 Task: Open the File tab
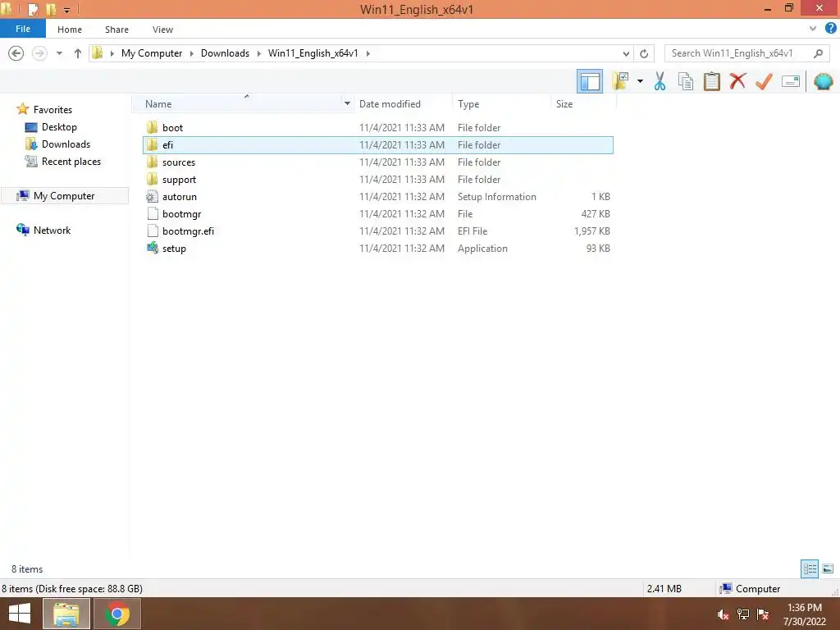[x=22, y=29]
